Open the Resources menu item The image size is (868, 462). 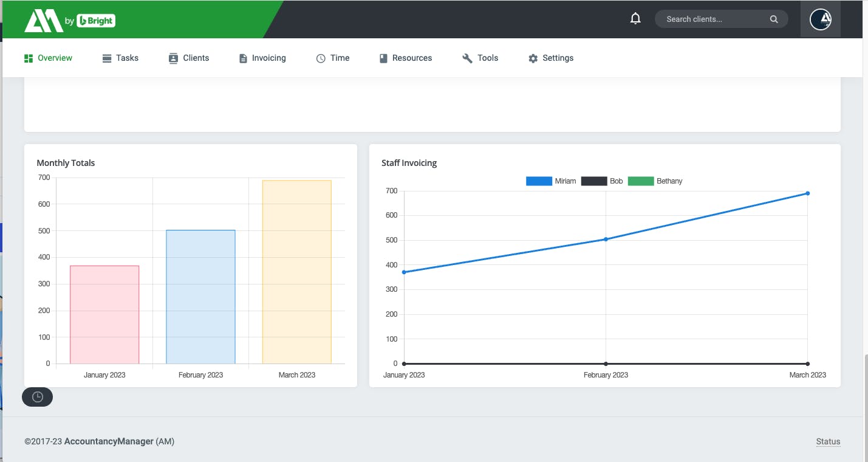[x=406, y=58]
